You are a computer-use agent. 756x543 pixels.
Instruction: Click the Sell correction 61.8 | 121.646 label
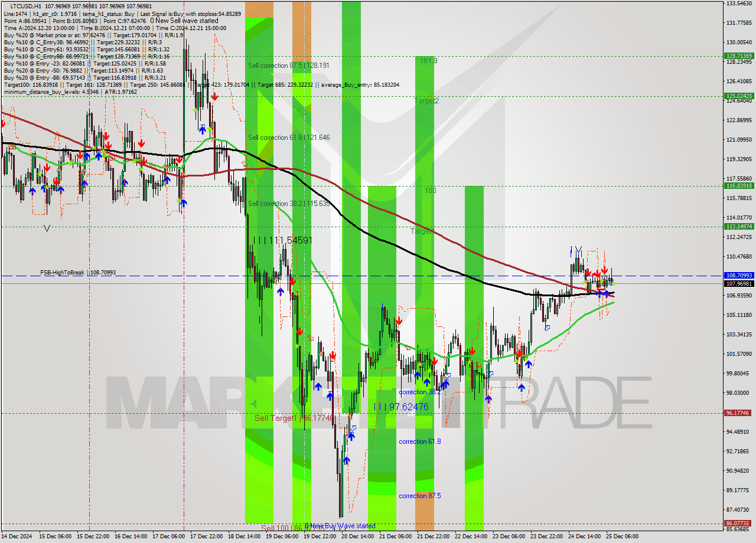point(289,138)
